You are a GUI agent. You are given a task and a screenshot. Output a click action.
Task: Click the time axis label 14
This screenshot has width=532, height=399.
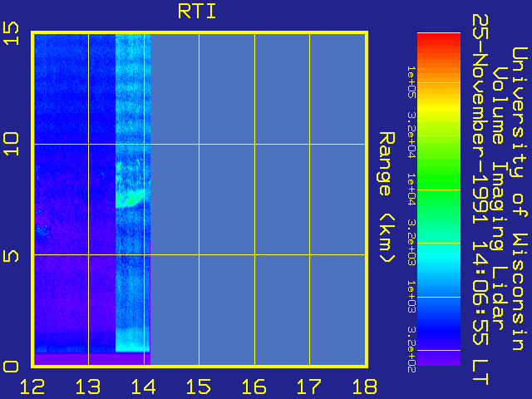click(x=144, y=387)
